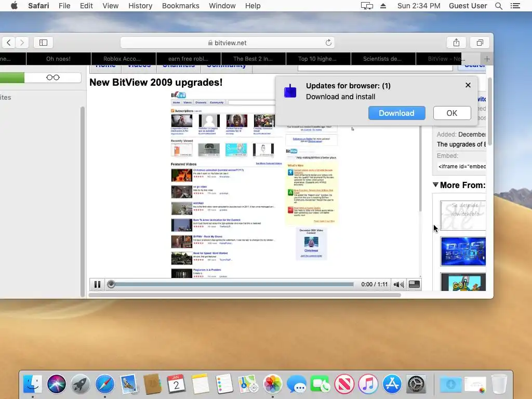Open System Preferences gear in Dock

(x=416, y=384)
